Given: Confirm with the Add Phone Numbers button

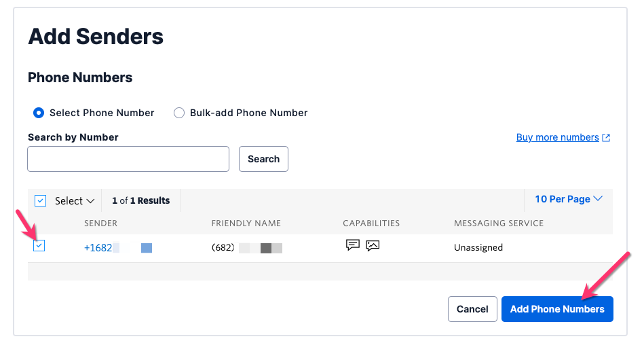Looking at the screenshot, I should (x=557, y=309).
